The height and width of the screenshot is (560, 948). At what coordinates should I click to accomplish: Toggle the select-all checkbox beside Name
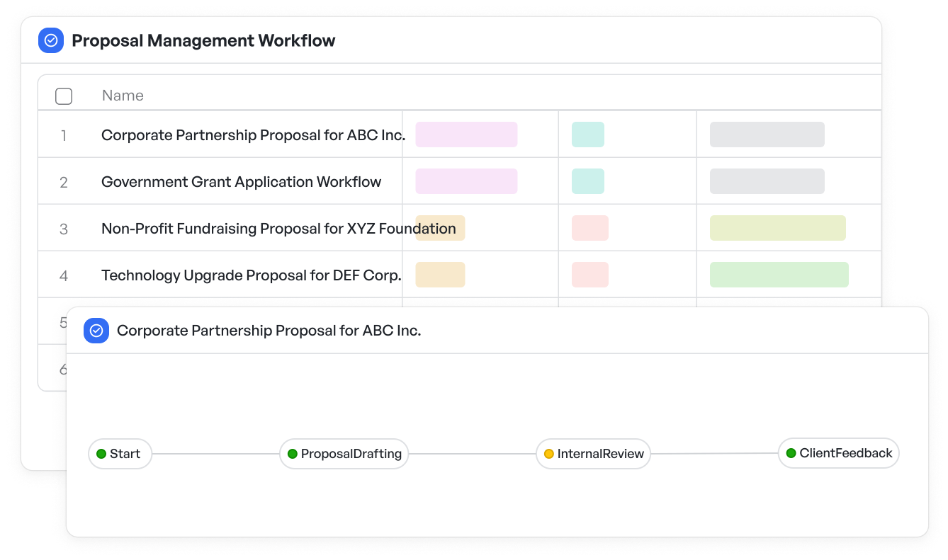click(x=64, y=96)
